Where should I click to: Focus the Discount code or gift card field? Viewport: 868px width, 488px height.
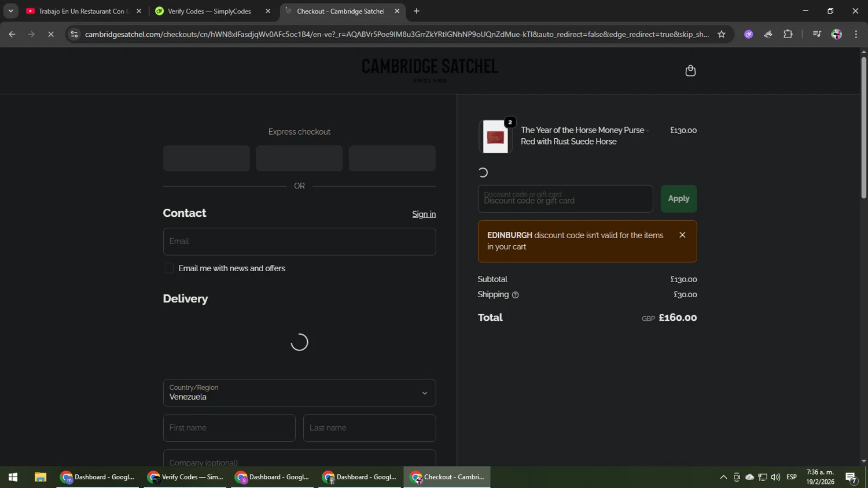tap(565, 199)
